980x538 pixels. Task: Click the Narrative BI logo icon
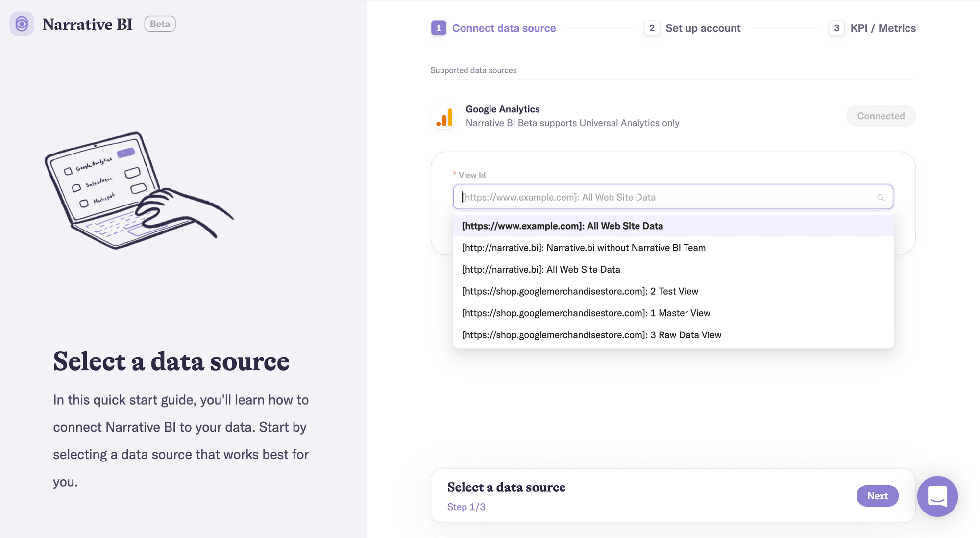[x=22, y=24]
